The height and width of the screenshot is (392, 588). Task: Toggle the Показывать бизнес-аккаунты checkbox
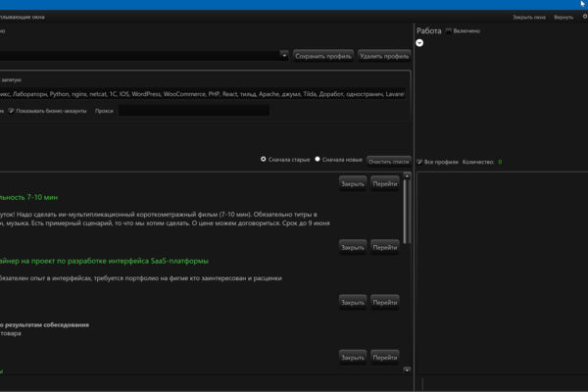11,111
